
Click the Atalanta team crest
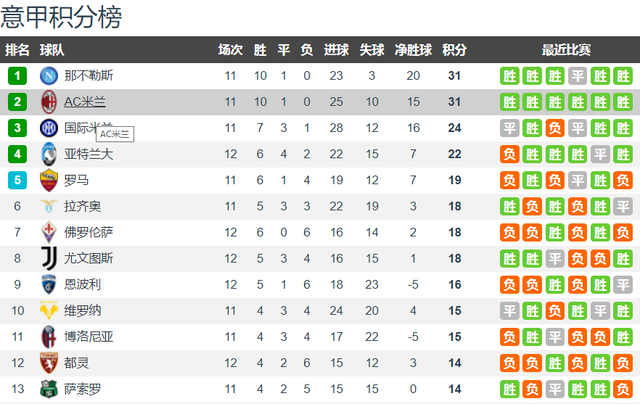(49, 154)
